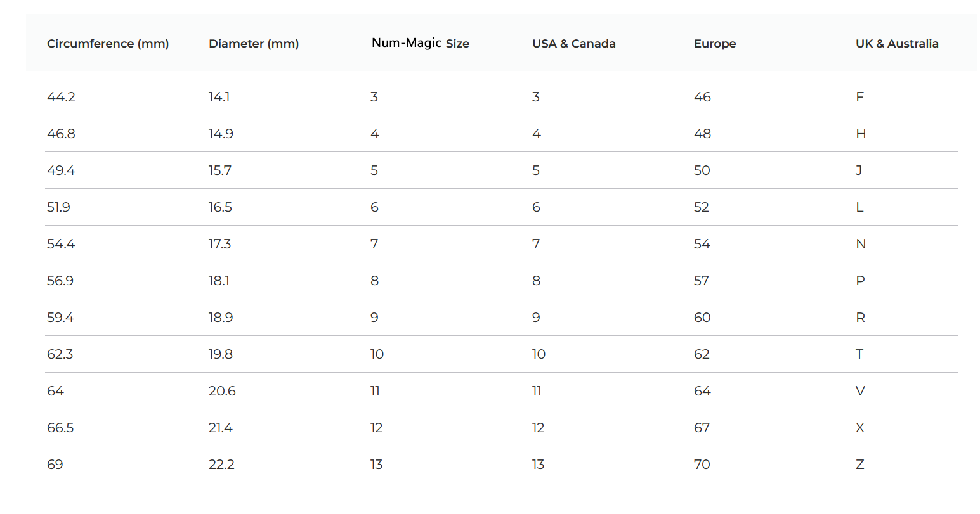Click the 17.3 diameter cell
The width and height of the screenshot is (980, 514).
pyautogui.click(x=219, y=244)
